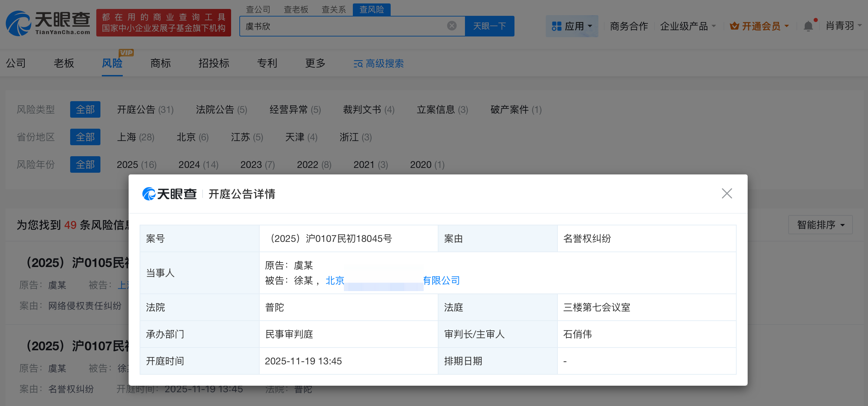868x406 pixels.
Task: Open the 肖青羽 account dropdown
Action: (844, 26)
